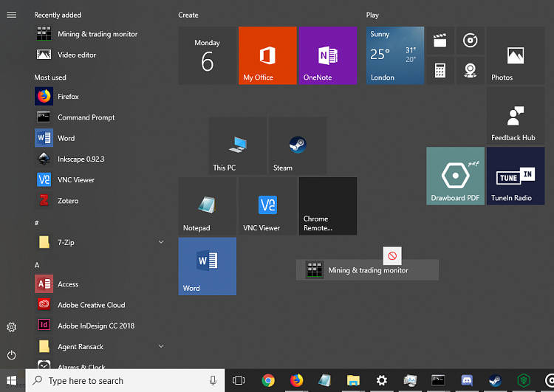Activate the search microphone icon
Viewport: 554px width, 392px height.
213,380
